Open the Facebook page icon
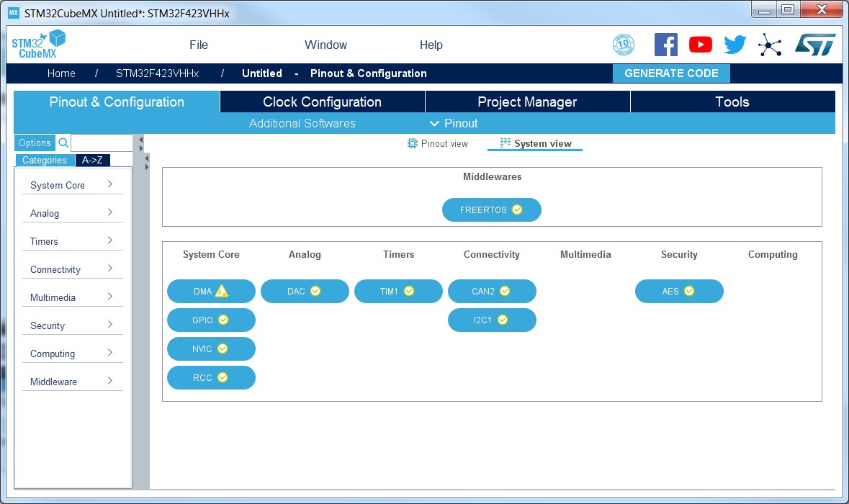Viewport: 849px width, 504px height. pos(665,45)
